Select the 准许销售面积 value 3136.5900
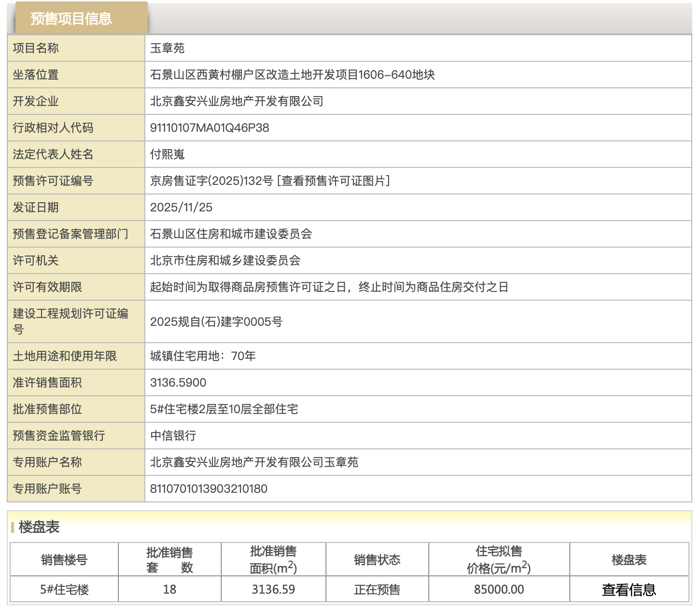The height and width of the screenshot is (611, 700). point(178,383)
